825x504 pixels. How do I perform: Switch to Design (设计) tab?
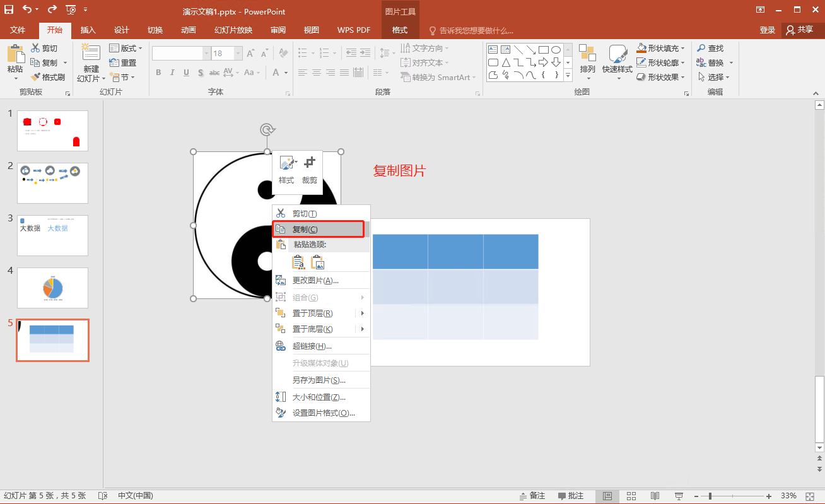tap(122, 30)
